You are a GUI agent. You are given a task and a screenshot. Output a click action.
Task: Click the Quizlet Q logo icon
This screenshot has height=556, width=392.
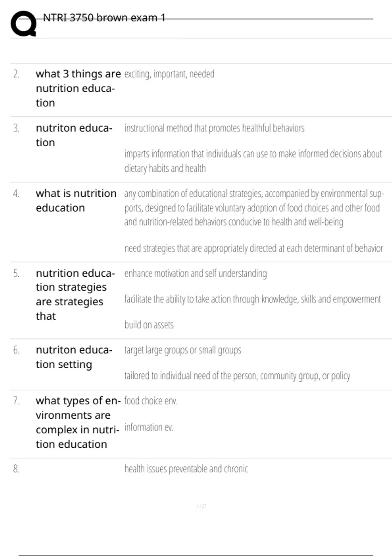pos(24,23)
